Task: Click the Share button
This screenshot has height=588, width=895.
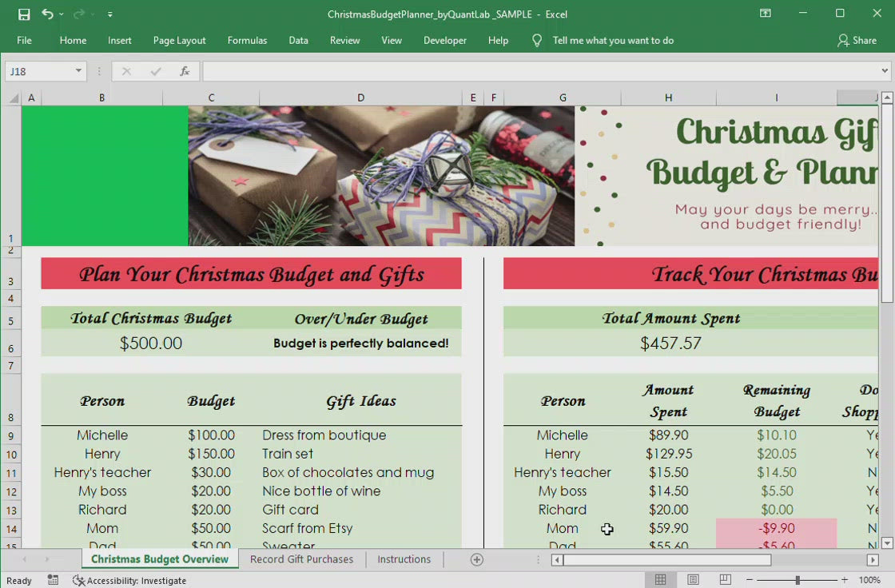Action: coord(857,40)
